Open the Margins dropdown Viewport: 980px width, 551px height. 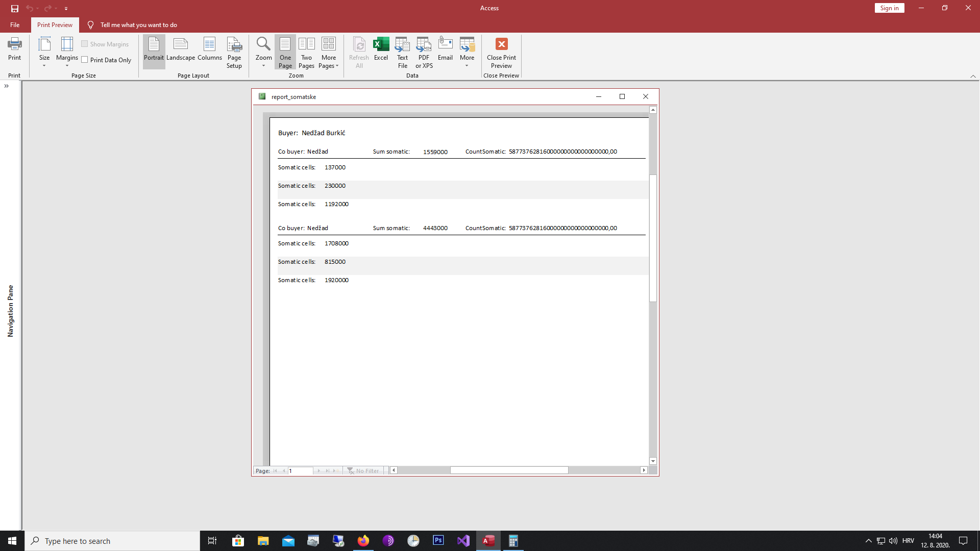coord(67,52)
